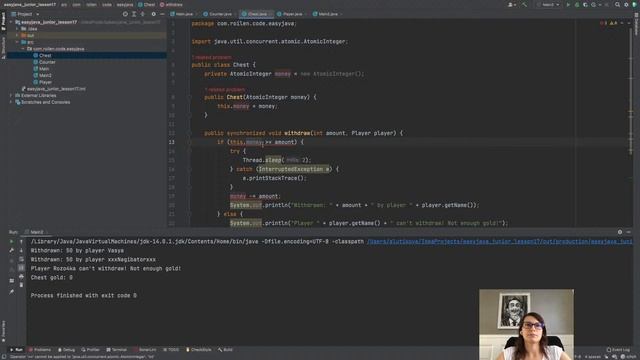
Task: Collapse the easyjava_junior_lesson17 root node
Action: coord(11,22)
